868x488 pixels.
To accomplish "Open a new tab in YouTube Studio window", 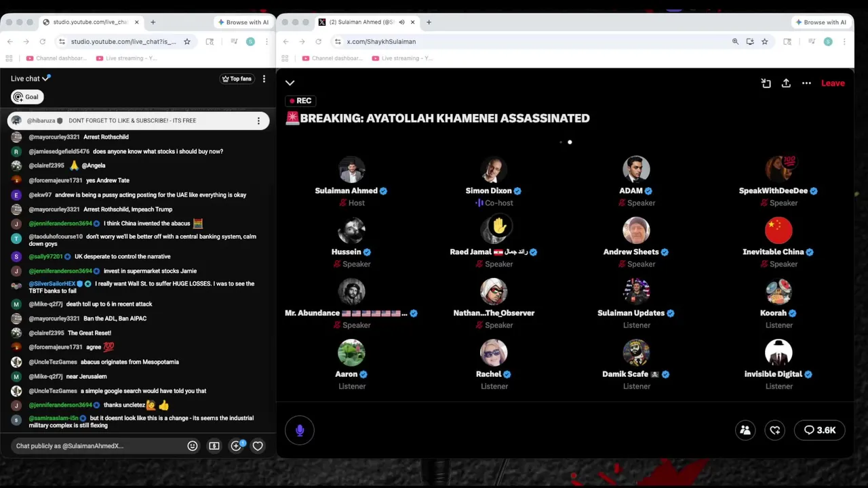I will [x=153, y=22].
